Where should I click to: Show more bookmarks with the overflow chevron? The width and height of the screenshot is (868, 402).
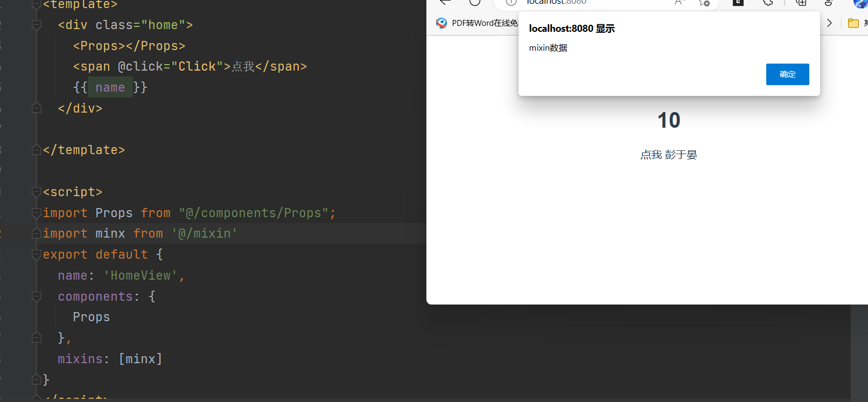point(829,23)
